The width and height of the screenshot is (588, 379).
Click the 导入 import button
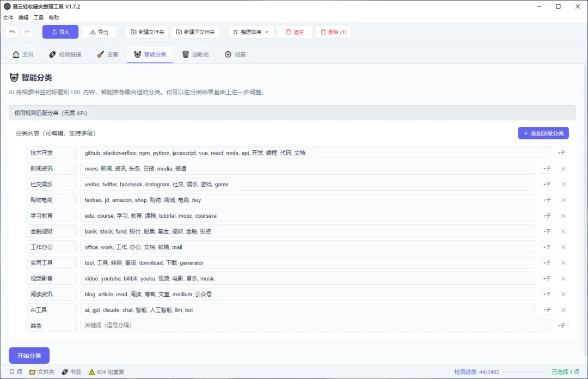pos(60,32)
